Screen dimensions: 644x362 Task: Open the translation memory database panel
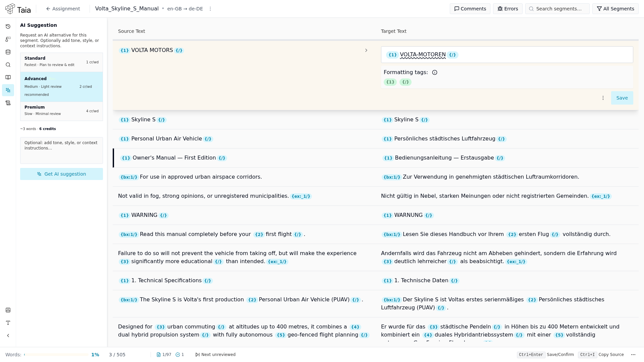pyautogui.click(x=8, y=52)
